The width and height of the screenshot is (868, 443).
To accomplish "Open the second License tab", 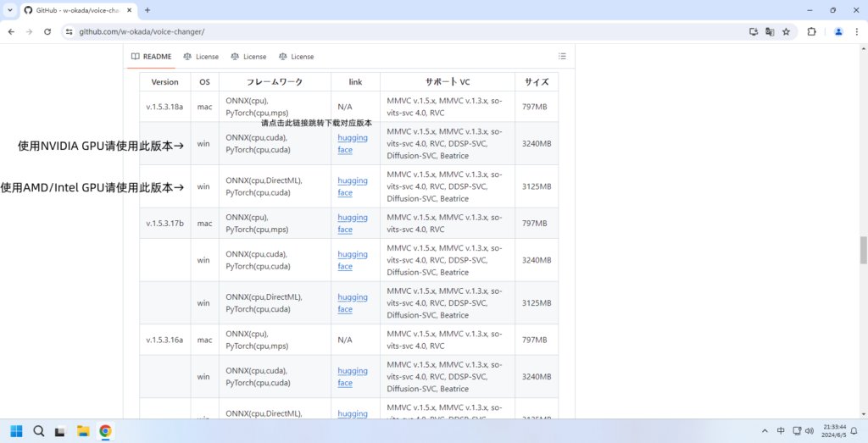I will (x=248, y=57).
